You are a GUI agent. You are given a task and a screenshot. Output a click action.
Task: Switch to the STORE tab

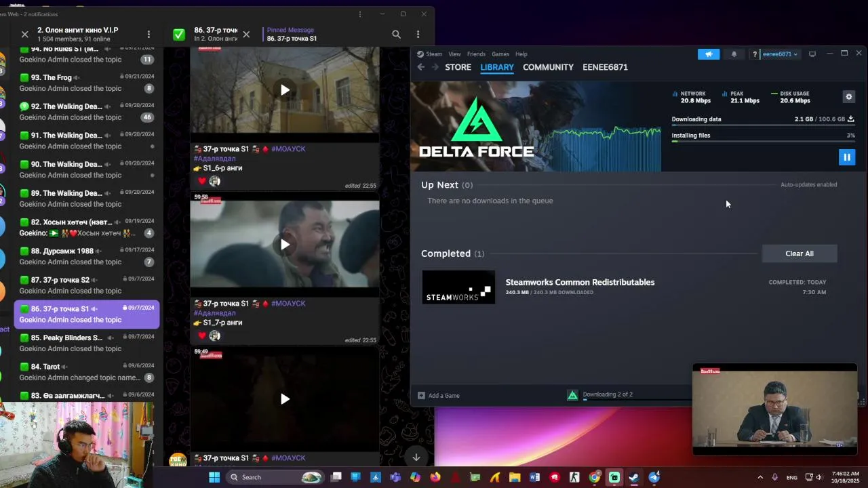point(458,67)
